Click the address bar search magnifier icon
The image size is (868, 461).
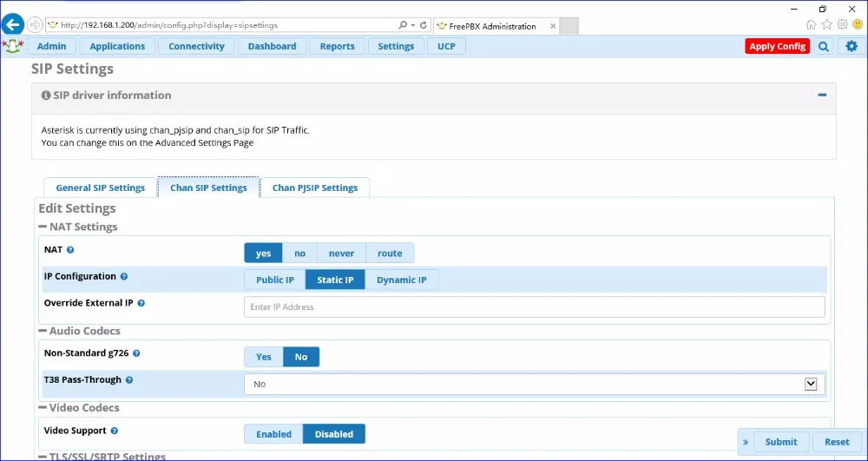[403, 25]
